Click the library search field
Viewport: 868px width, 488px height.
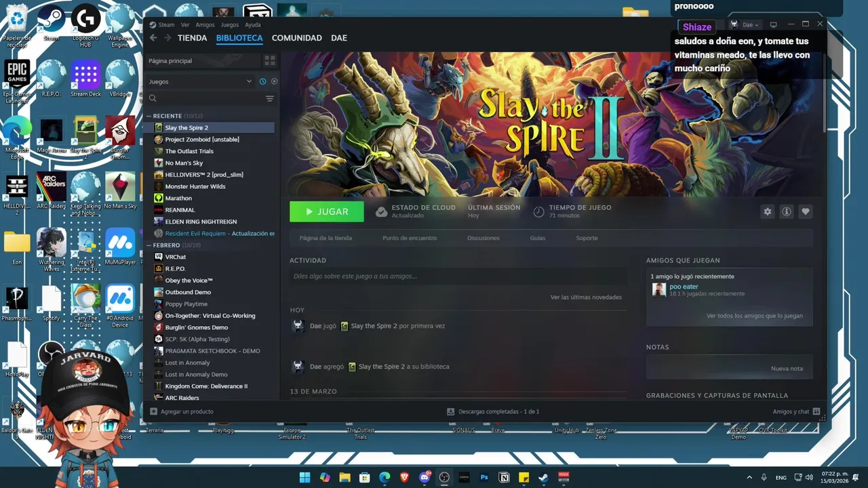(x=205, y=99)
